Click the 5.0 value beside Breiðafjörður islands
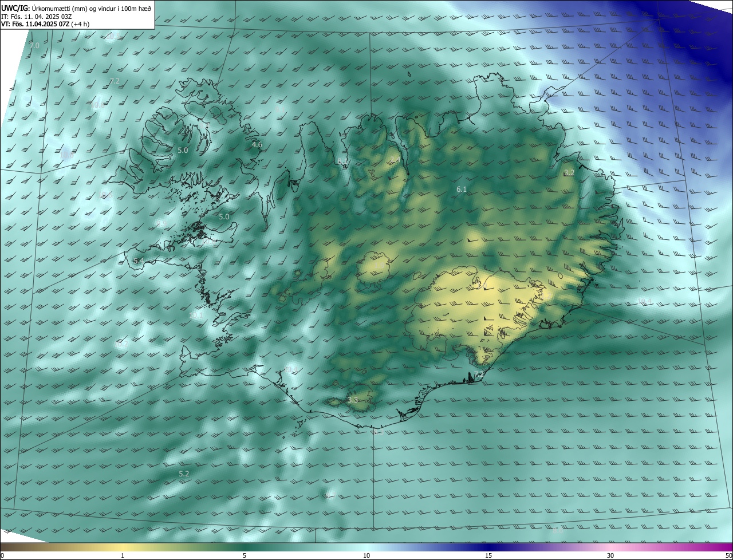The width and height of the screenshot is (733, 560). coord(224,217)
